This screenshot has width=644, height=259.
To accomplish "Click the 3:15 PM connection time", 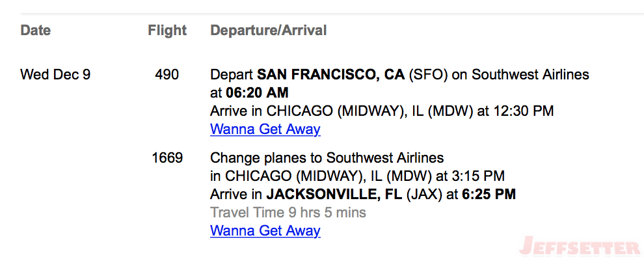I will (477, 176).
